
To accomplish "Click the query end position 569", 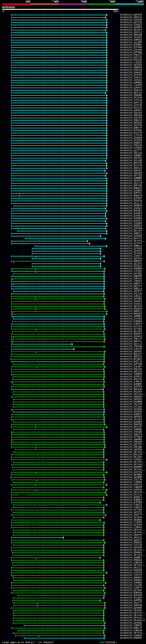I will pyautogui.click(x=115, y=11).
